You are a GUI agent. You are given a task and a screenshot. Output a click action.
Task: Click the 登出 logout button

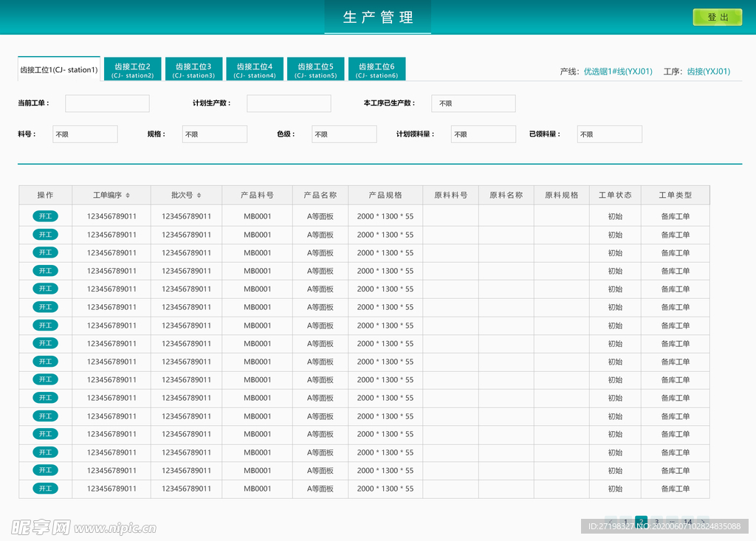717,15
